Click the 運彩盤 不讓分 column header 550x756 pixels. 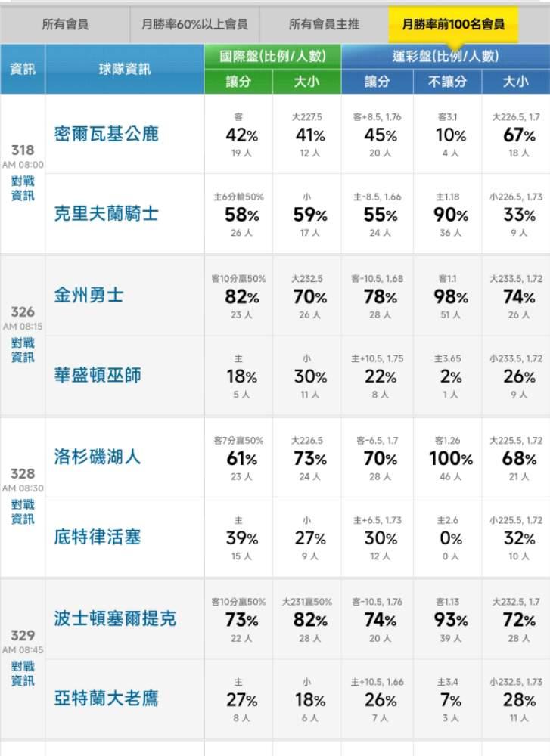tap(447, 82)
